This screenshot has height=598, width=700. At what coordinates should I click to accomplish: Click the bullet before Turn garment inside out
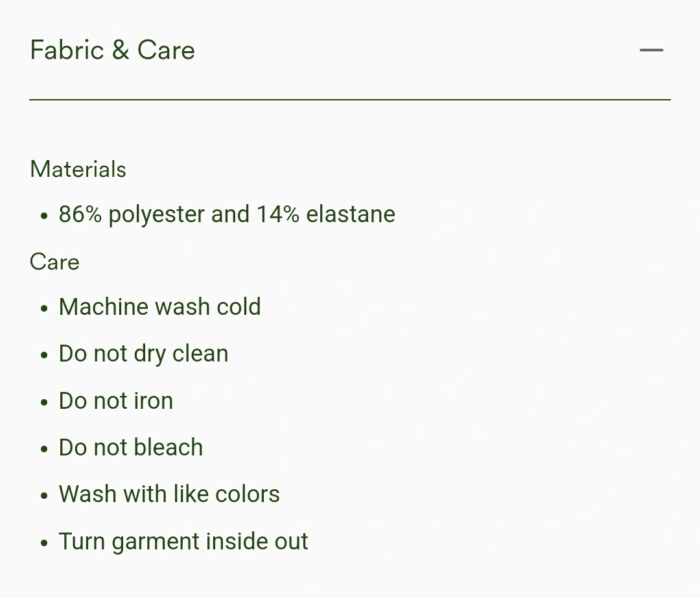click(x=44, y=543)
